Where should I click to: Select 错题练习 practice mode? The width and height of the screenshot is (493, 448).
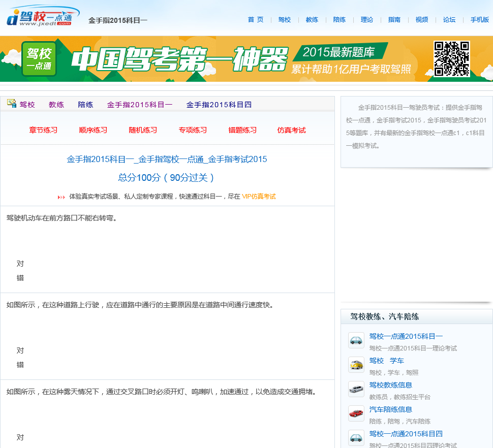(x=242, y=130)
